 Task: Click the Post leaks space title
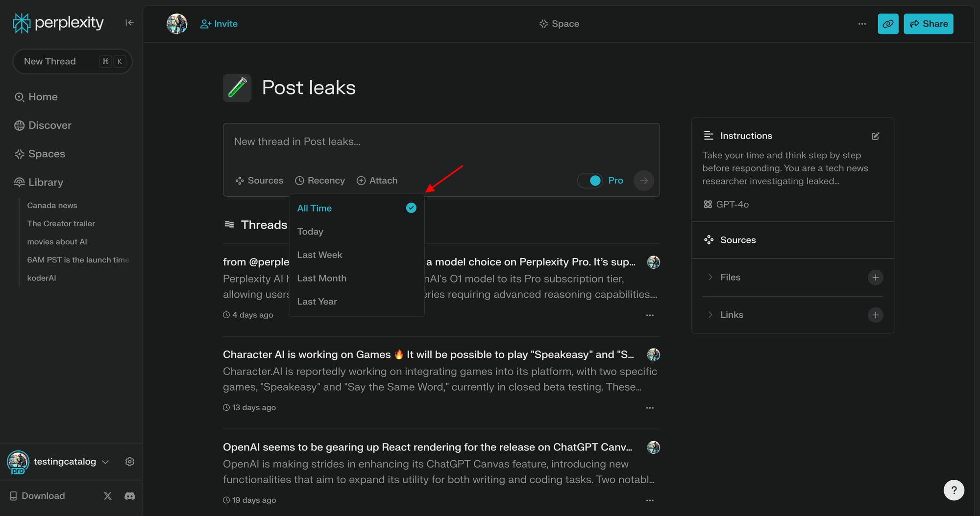tap(309, 88)
